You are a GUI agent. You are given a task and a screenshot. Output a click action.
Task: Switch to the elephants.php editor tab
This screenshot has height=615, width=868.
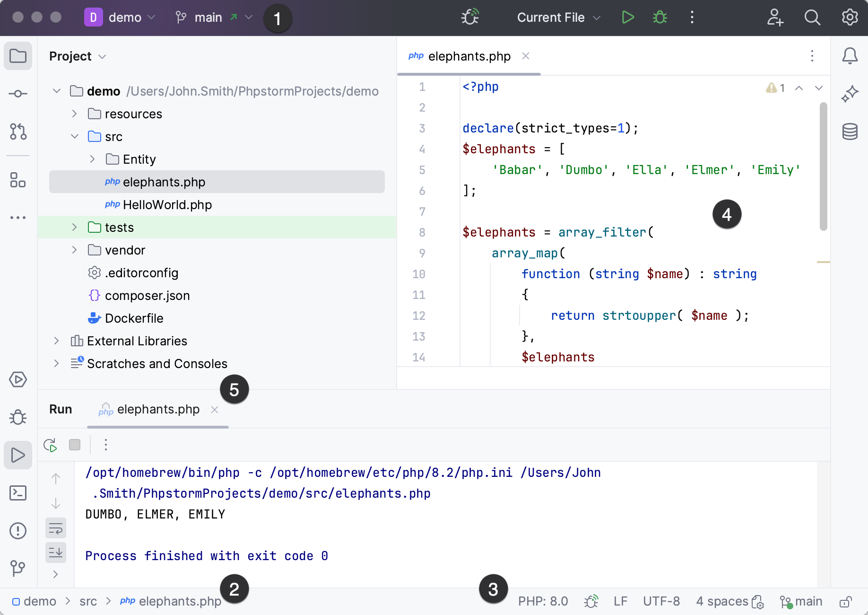coord(469,56)
